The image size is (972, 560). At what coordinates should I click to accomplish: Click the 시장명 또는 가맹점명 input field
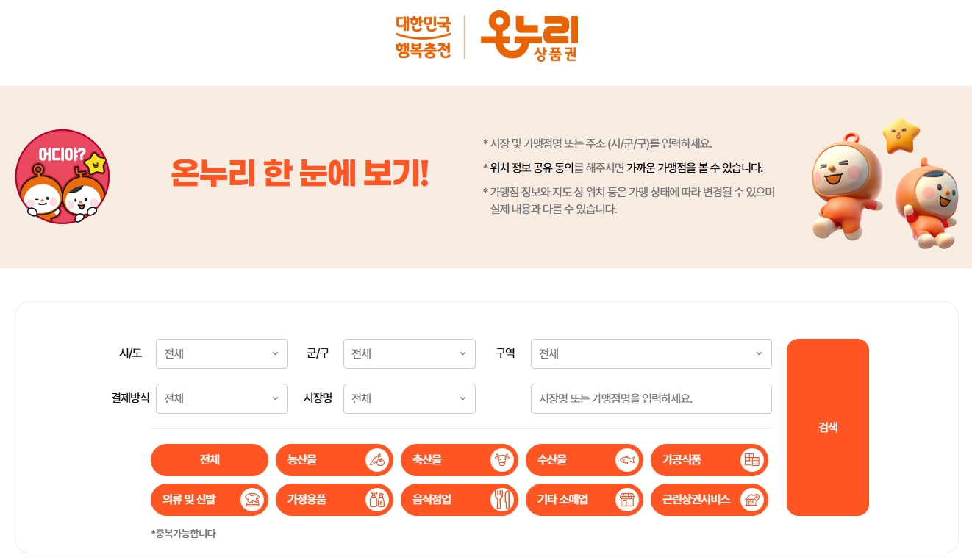651,398
